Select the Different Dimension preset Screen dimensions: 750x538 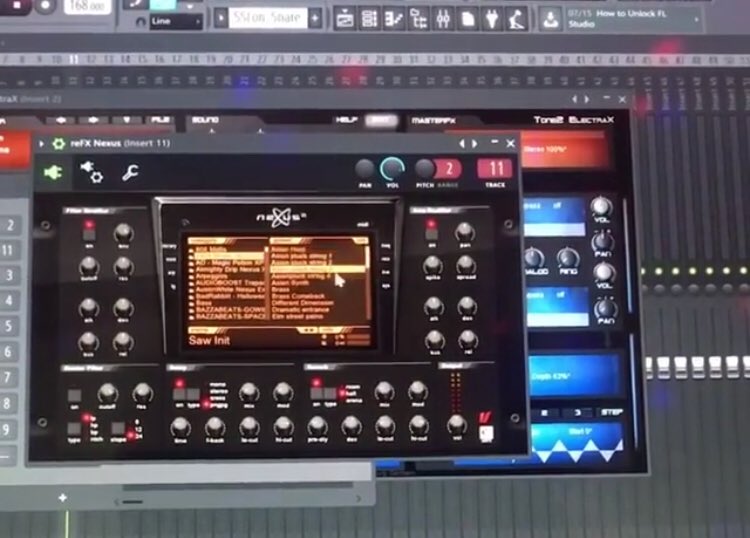pyautogui.click(x=303, y=303)
